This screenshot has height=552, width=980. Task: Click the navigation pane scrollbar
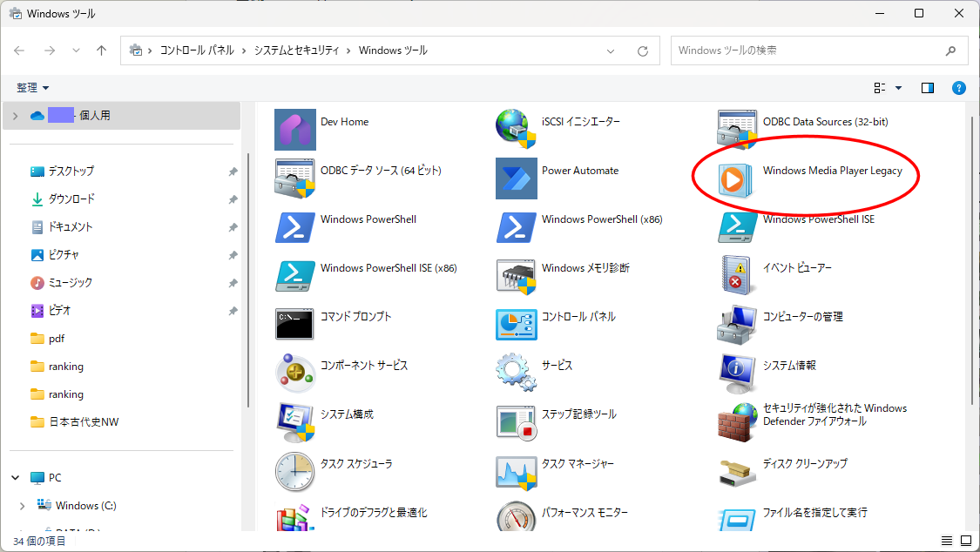tap(248, 281)
